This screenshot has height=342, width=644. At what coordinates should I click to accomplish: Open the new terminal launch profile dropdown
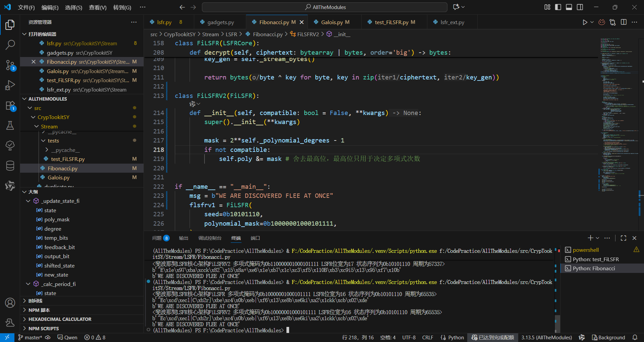tap(597, 238)
